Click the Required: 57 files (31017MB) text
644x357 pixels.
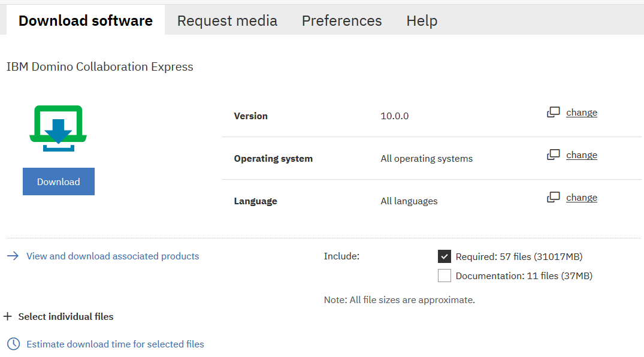point(519,257)
